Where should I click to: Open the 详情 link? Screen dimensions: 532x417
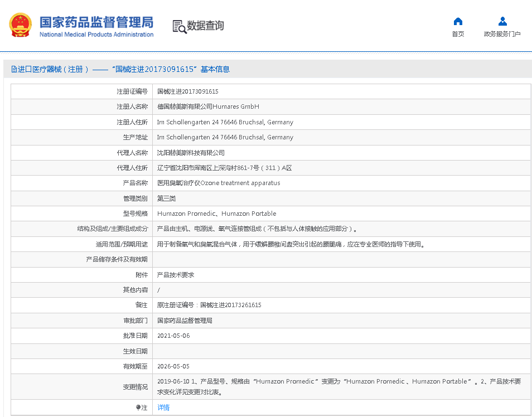point(163,408)
